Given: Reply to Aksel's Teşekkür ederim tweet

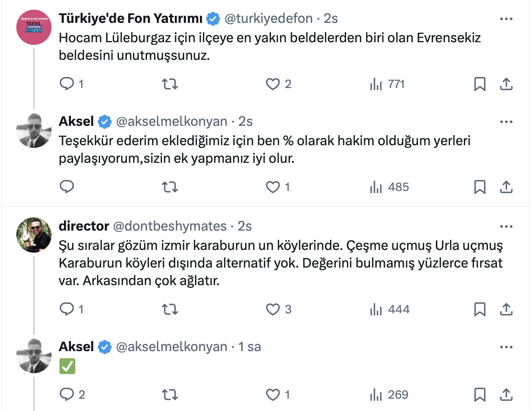Looking at the screenshot, I should (x=67, y=187).
